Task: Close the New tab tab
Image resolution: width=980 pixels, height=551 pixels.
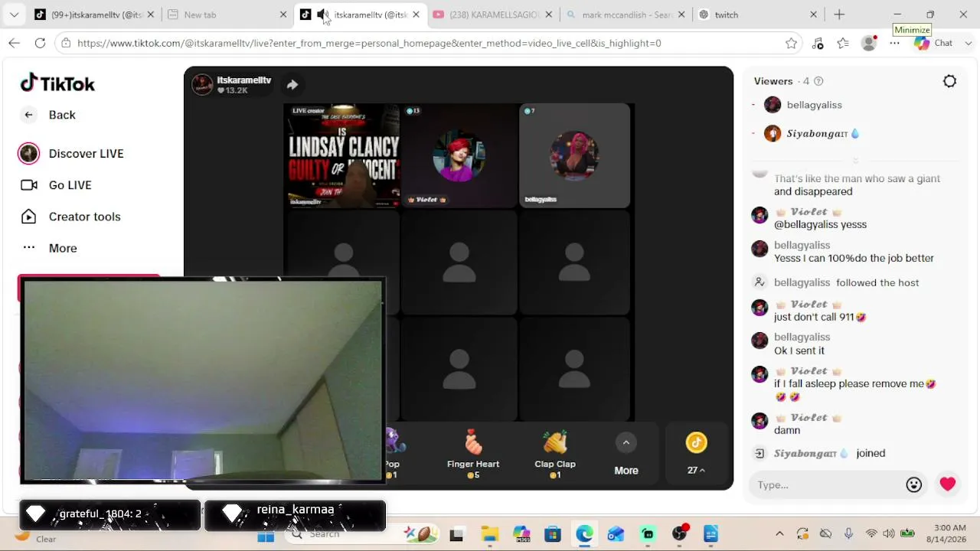Action: click(283, 15)
